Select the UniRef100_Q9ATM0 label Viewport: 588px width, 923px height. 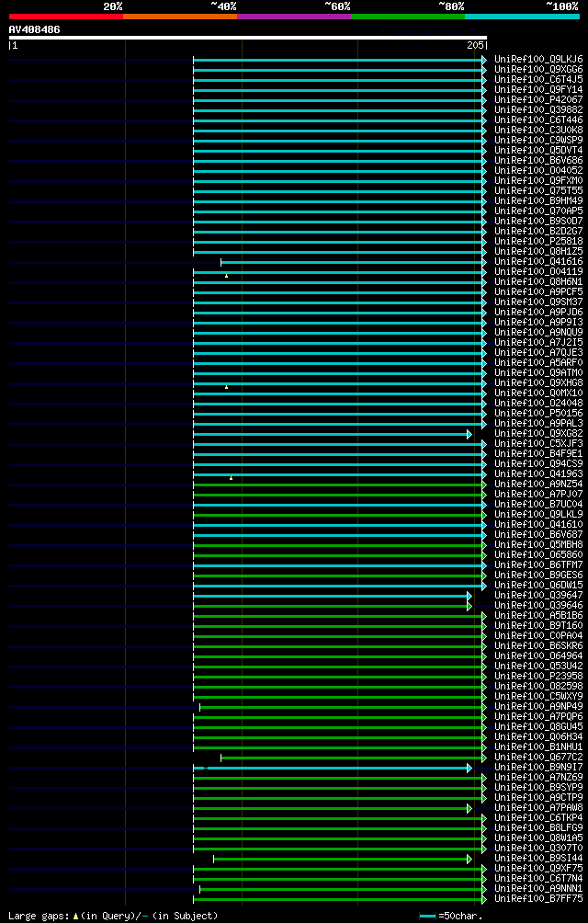click(538, 372)
